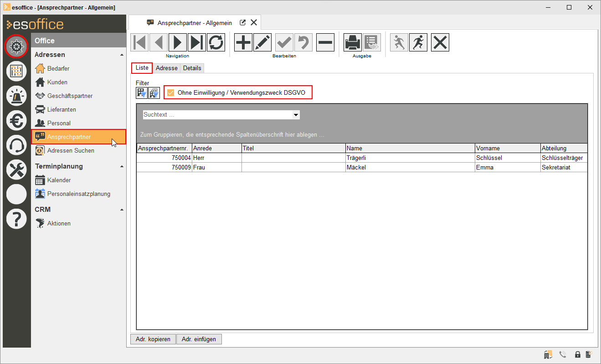Screen dimensions: 601x364
Task: Click the database status bar icon
Action: [588, 354]
